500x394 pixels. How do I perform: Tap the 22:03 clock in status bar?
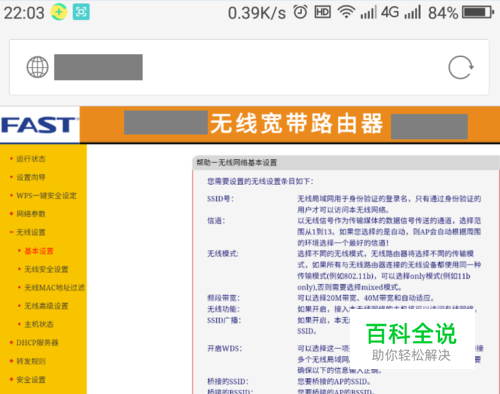24,13
